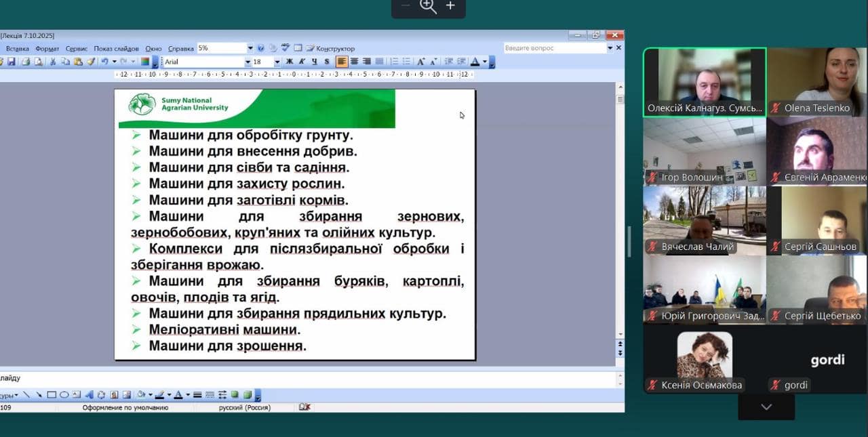Open the font size dropdown showing 18
Screen dimensions: 868x437
pos(277,62)
